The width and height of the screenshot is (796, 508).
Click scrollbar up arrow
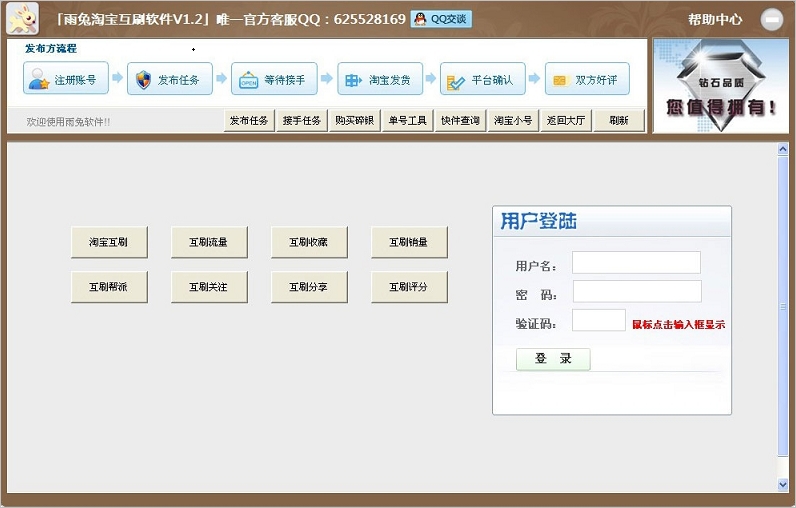click(783, 149)
